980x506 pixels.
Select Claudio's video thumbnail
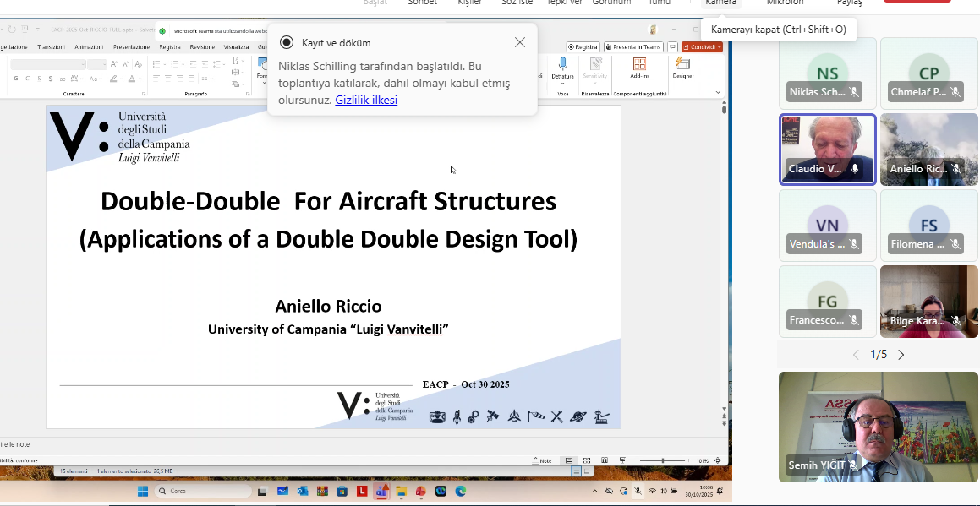pos(827,149)
